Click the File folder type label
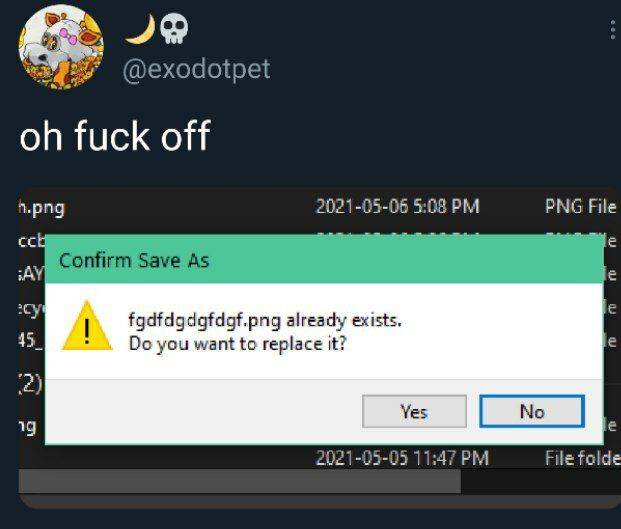 pos(583,458)
